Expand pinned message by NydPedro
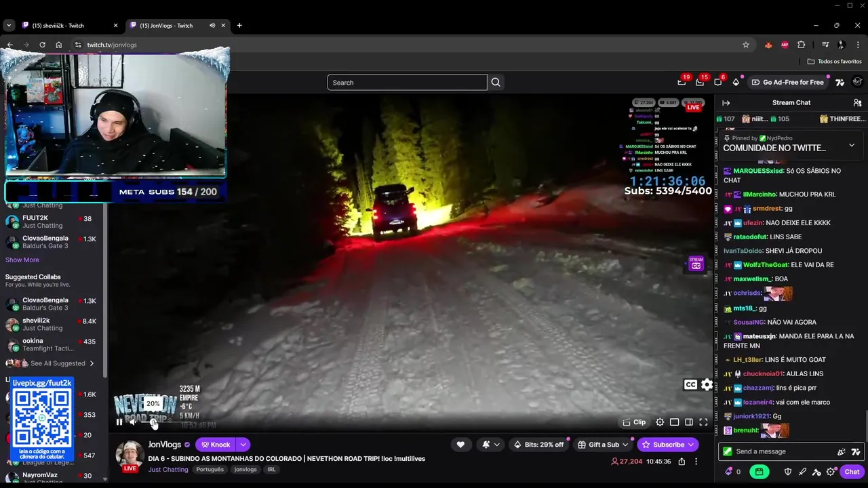Screen dimensions: 868x488 tap(851, 145)
